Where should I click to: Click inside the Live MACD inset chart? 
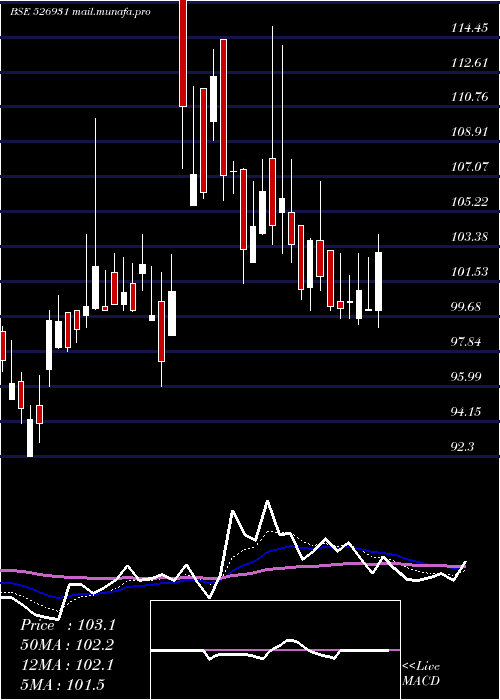coord(275,650)
